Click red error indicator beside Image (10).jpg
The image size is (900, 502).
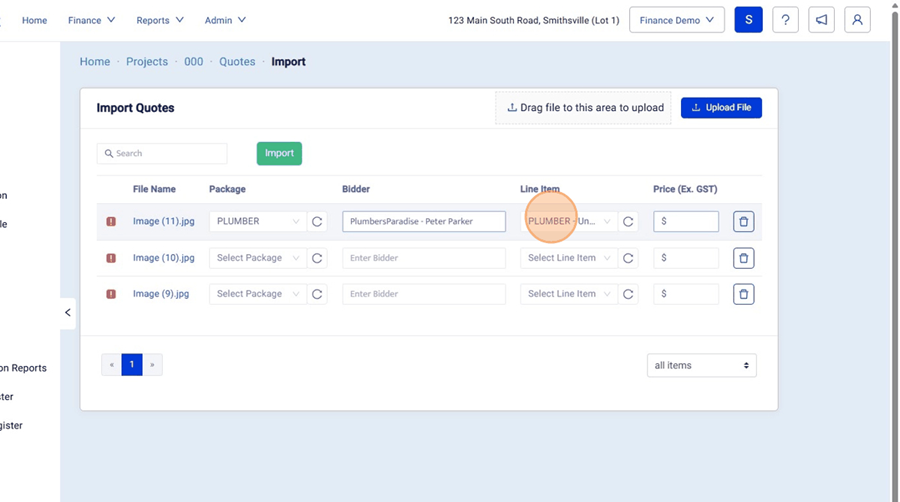click(x=111, y=258)
